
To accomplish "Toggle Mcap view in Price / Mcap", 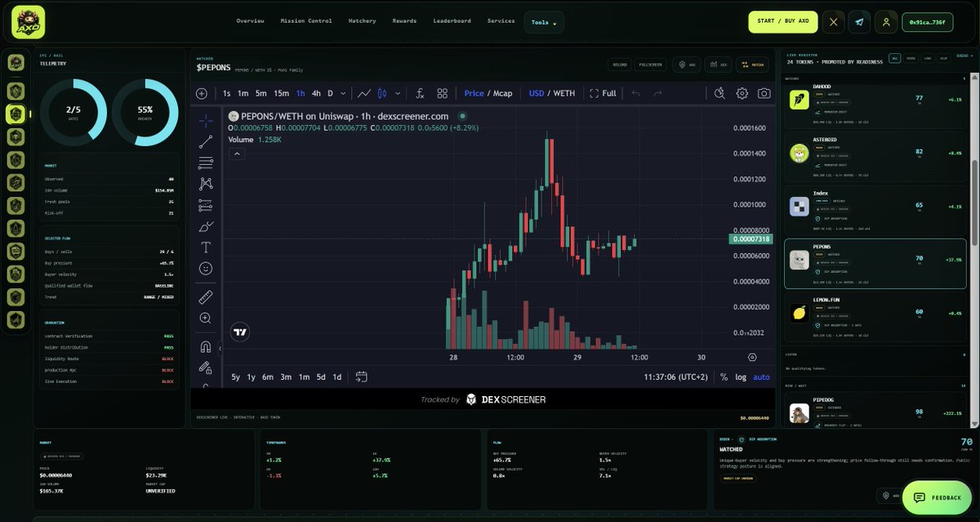I will (x=503, y=93).
